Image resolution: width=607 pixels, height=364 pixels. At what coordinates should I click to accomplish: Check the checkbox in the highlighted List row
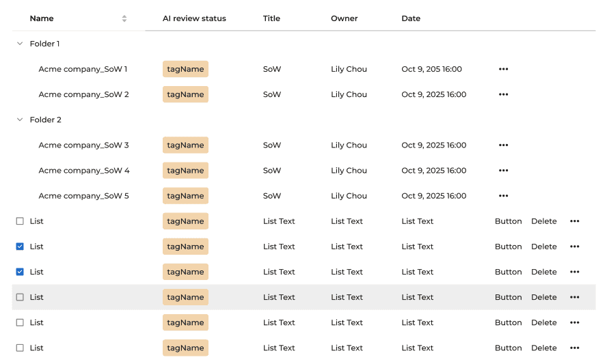[20, 297]
